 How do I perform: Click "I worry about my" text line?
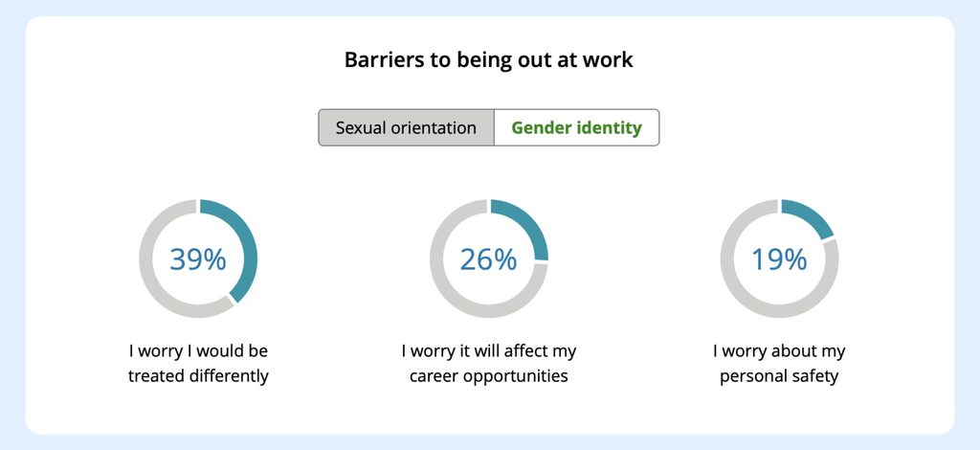click(x=779, y=351)
